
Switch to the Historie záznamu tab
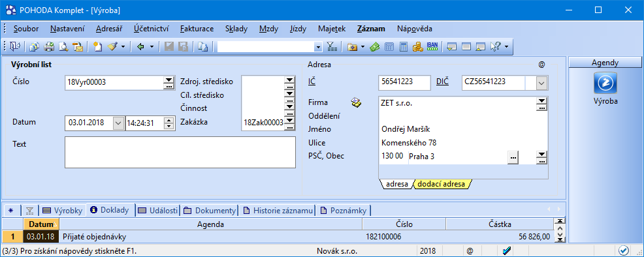click(278, 210)
